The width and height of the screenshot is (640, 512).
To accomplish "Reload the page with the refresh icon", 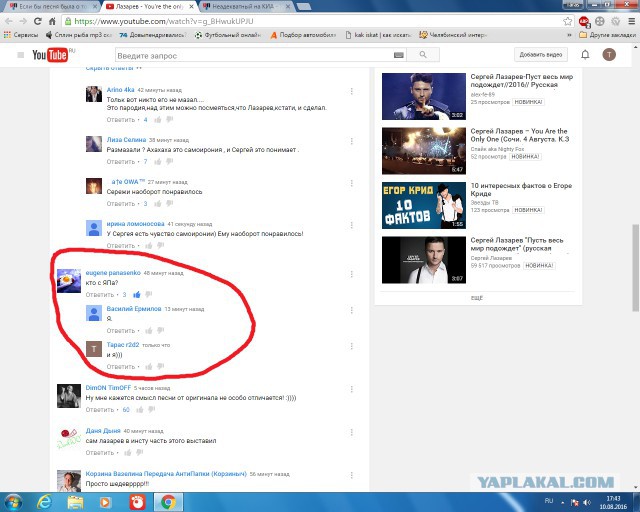I will (38, 21).
